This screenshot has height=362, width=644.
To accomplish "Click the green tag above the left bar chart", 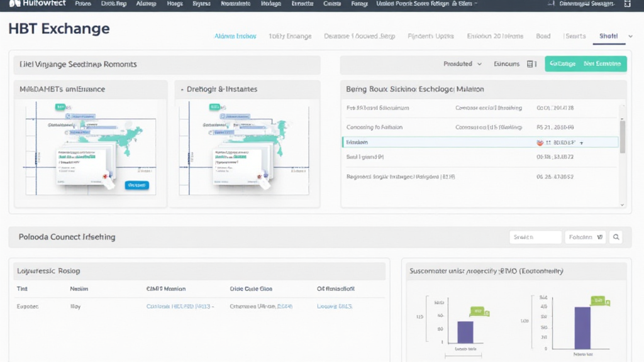I will pyautogui.click(x=477, y=310).
